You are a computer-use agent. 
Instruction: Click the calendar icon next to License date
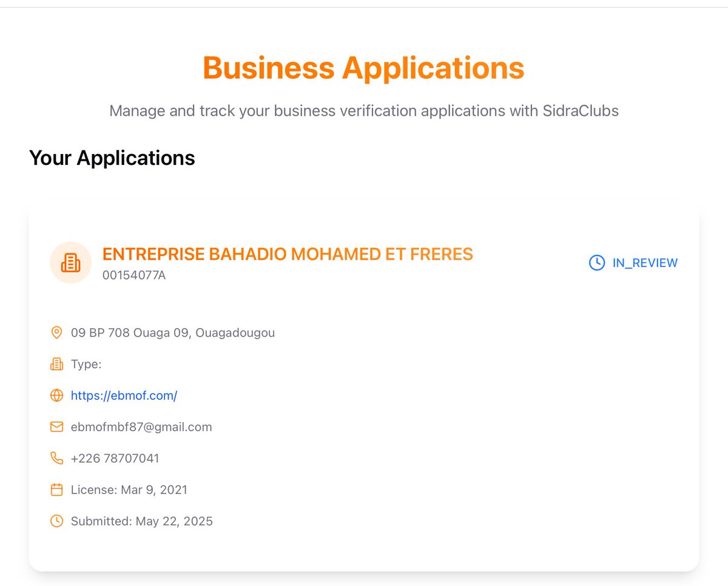pos(56,490)
